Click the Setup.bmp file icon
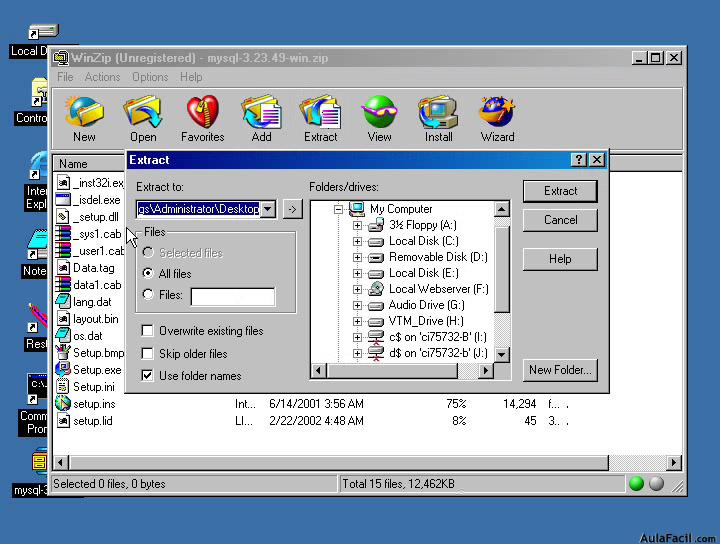The image size is (720, 544). tap(63, 353)
